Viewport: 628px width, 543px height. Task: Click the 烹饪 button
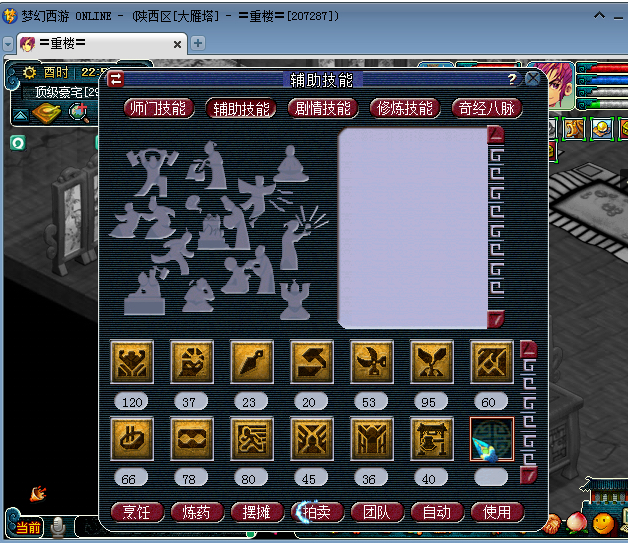point(137,512)
